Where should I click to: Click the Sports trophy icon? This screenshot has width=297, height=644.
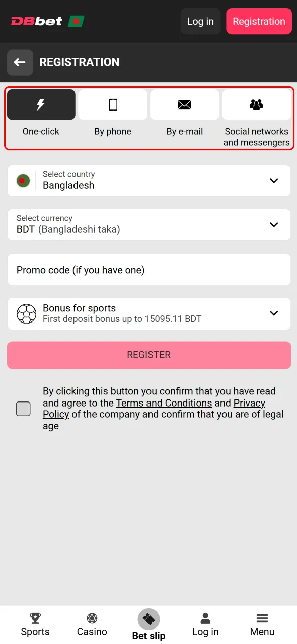35,618
